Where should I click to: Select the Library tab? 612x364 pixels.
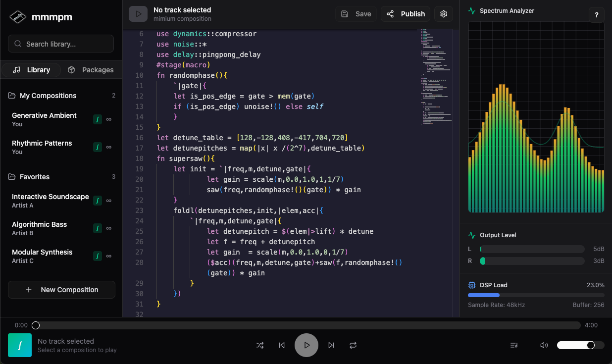point(32,70)
